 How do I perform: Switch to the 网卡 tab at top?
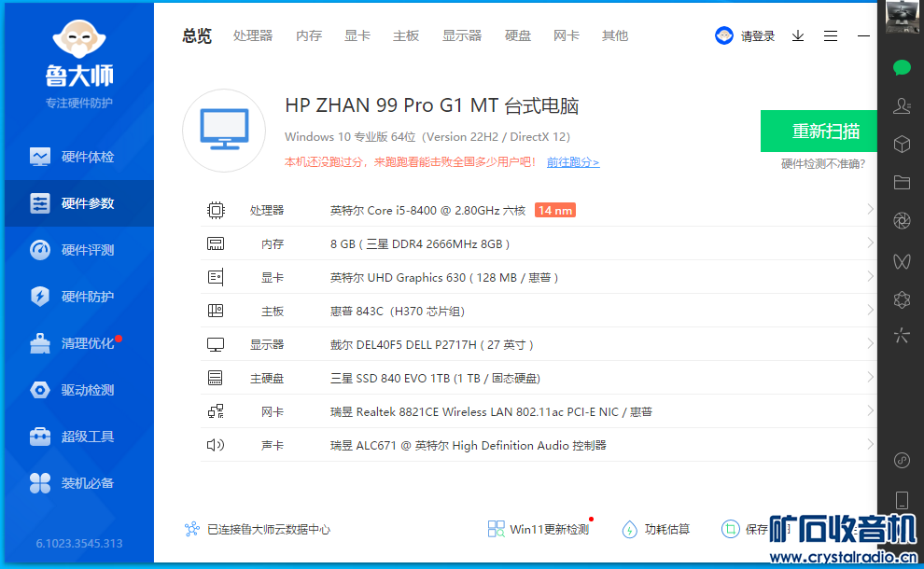[x=567, y=36]
